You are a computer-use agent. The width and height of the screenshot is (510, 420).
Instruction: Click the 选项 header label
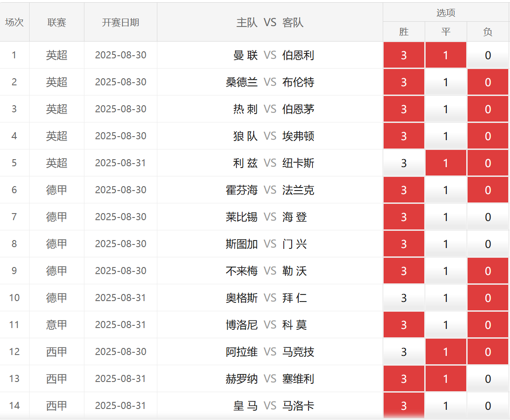(x=445, y=13)
